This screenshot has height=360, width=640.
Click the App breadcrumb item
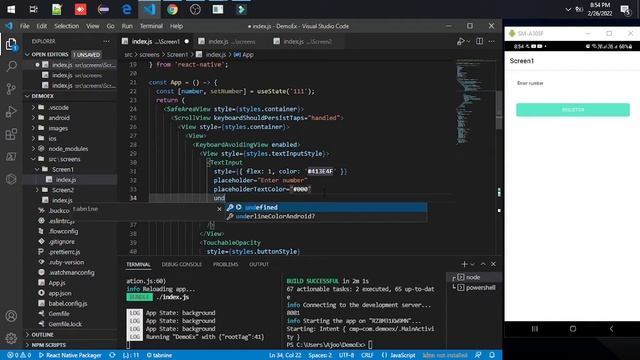[x=244, y=54]
